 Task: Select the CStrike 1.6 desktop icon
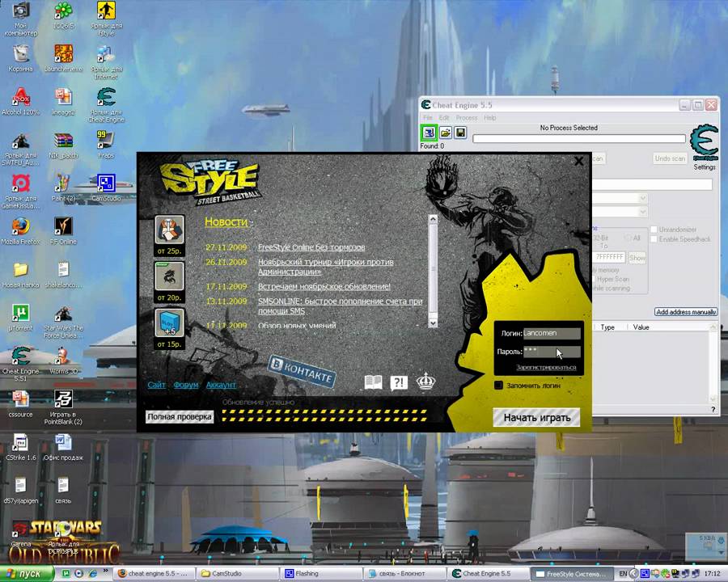[x=20, y=447]
